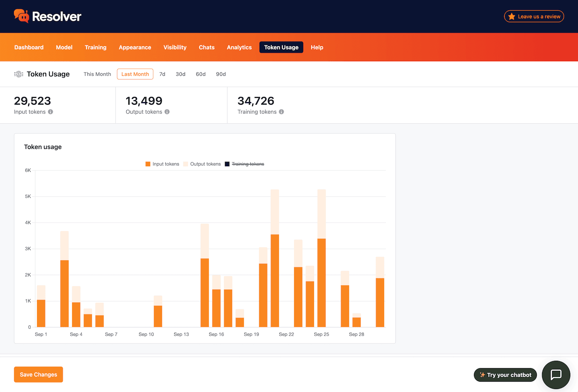Select the Visibility tab
This screenshot has width=578, height=392.
coord(175,47)
